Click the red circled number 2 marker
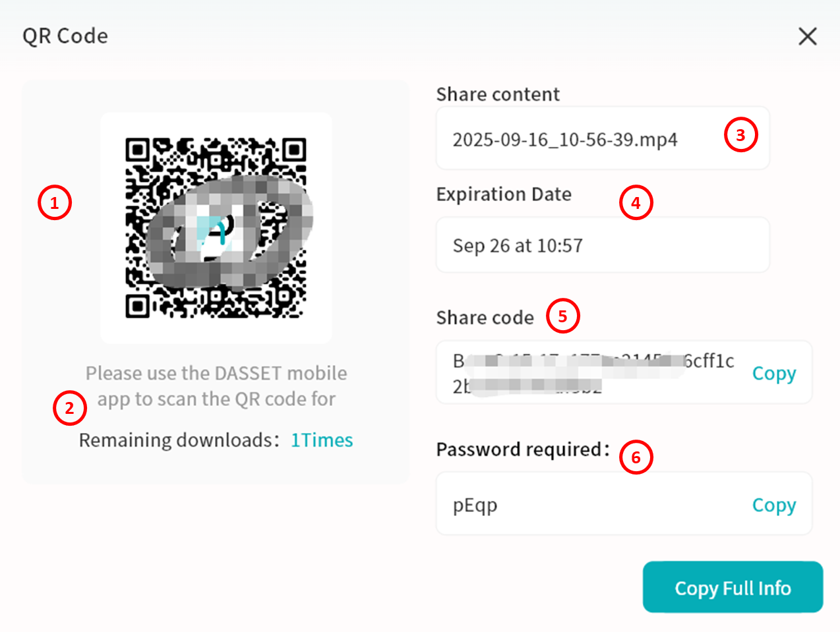The image size is (840, 632). [x=69, y=408]
